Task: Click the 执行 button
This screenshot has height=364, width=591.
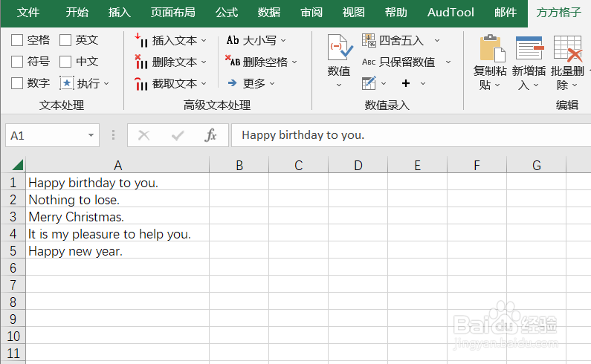Action: 85,83
